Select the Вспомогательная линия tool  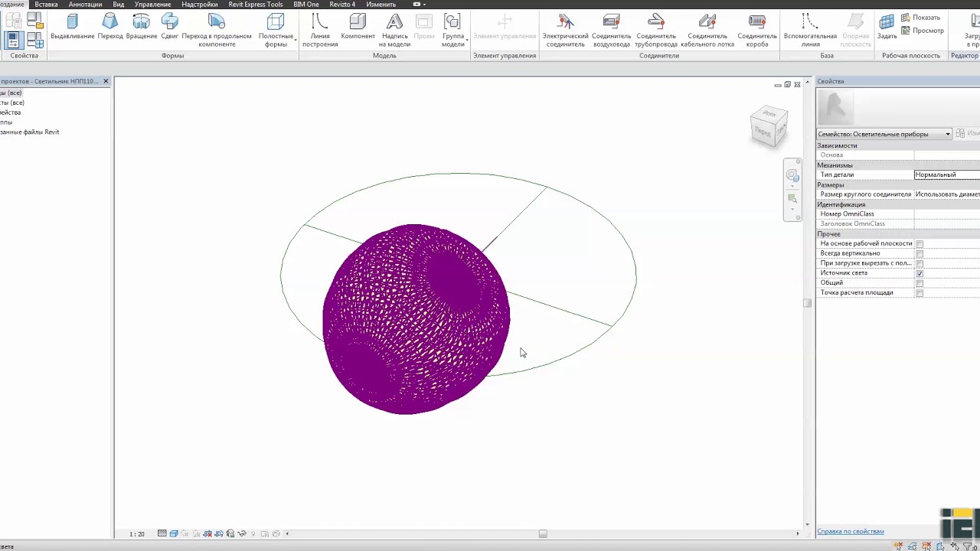click(x=810, y=31)
